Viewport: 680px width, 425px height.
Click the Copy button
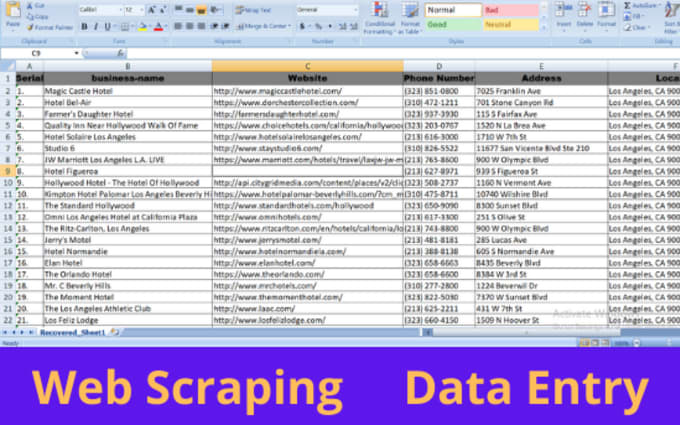(x=37, y=16)
